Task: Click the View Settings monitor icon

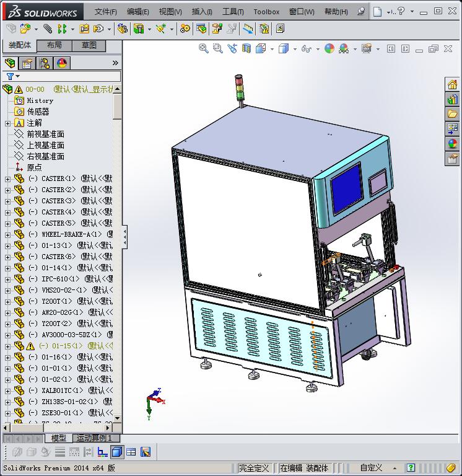Action: pyautogui.click(x=367, y=48)
